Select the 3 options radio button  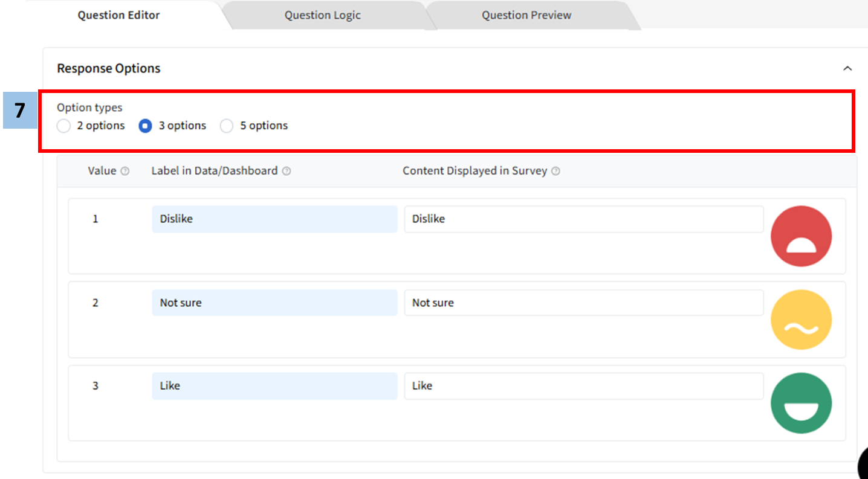coord(146,126)
